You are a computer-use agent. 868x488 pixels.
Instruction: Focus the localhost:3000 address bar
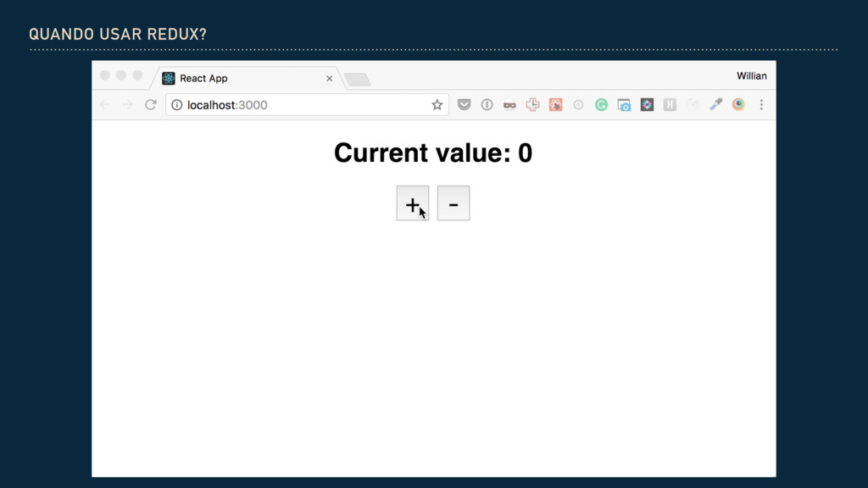click(307, 104)
